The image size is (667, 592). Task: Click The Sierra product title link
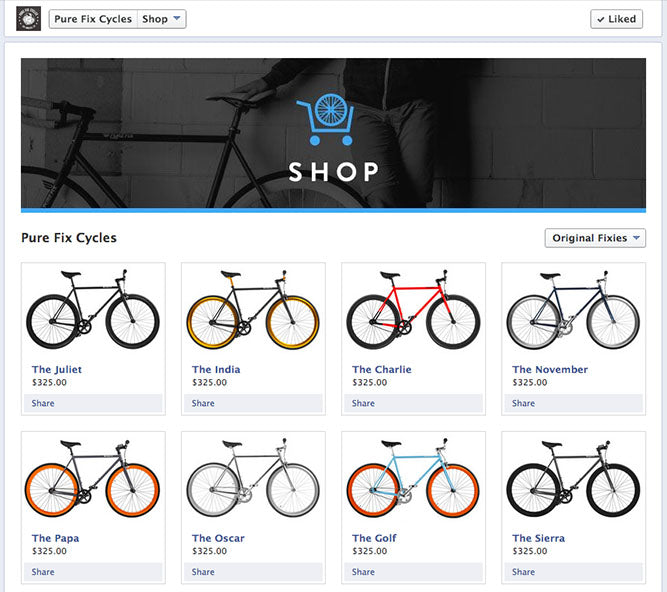click(538, 538)
